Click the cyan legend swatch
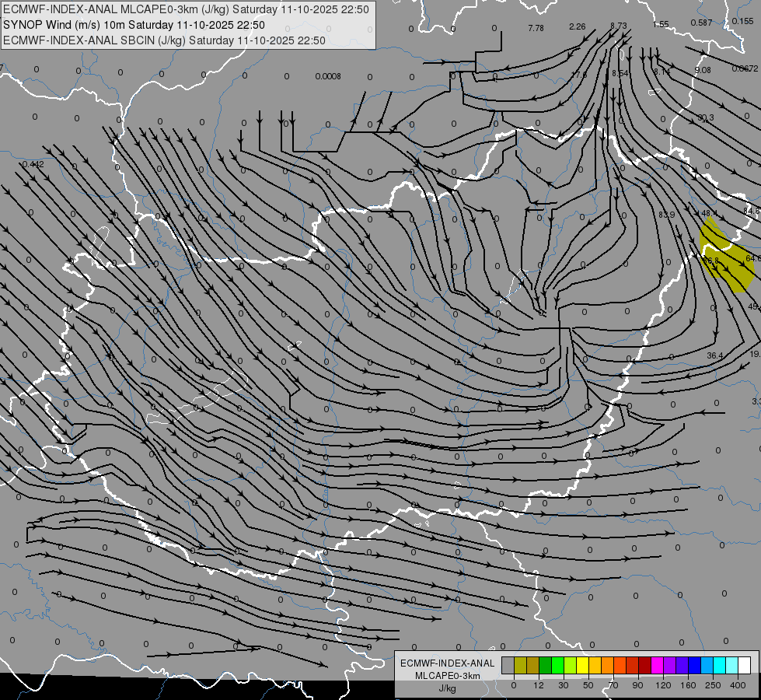This screenshot has width=761, height=700. coord(719,666)
